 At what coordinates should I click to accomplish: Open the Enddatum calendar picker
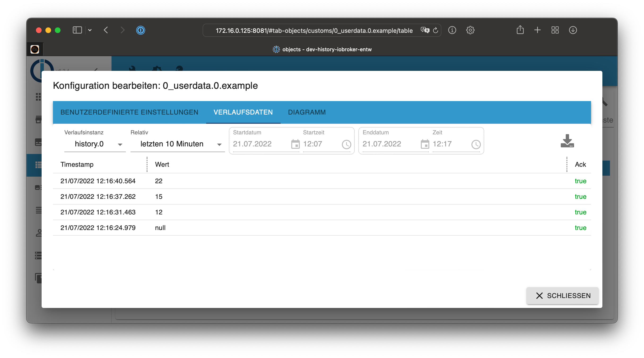pyautogui.click(x=425, y=144)
